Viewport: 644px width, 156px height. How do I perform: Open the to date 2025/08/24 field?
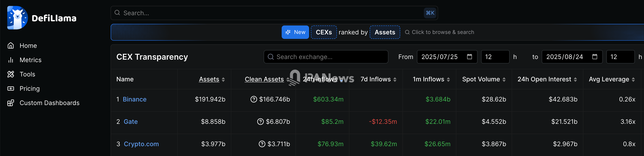point(572,57)
